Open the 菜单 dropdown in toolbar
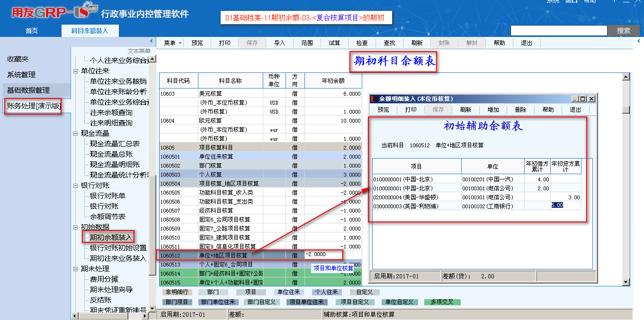 173,43
